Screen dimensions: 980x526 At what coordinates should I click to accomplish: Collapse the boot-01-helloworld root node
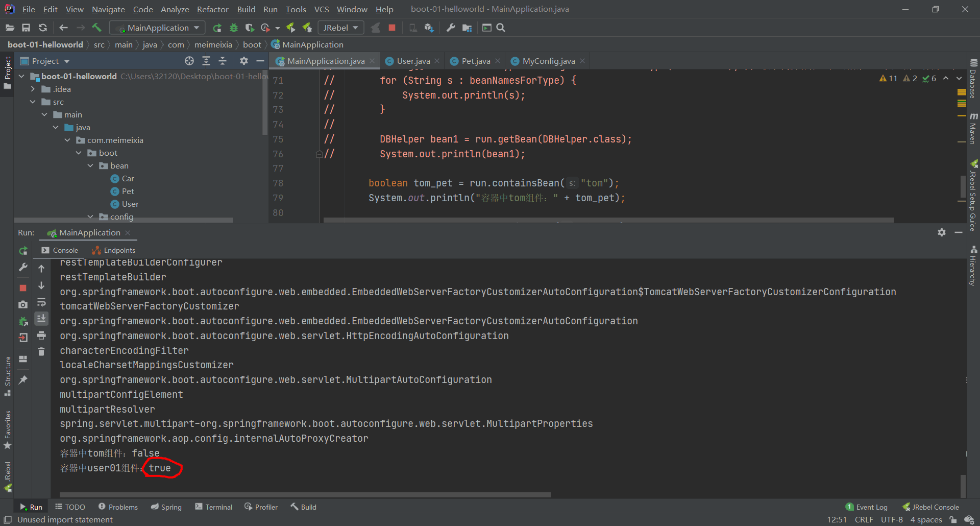pyautogui.click(x=21, y=76)
